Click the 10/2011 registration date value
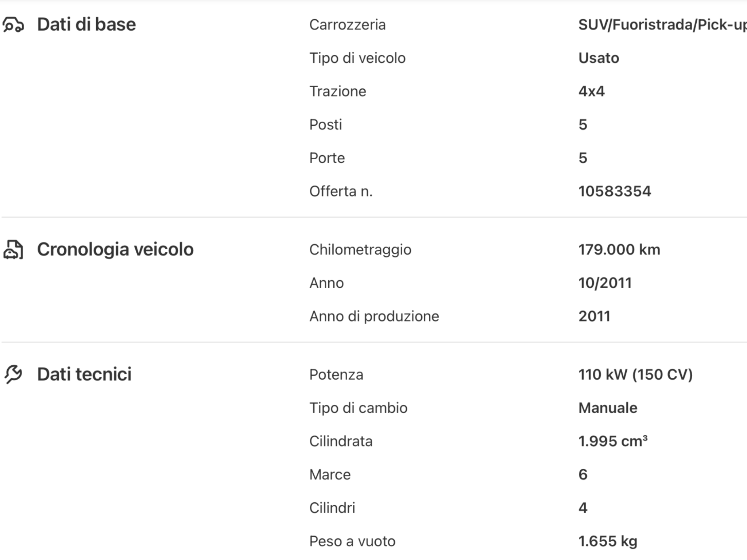Screen dimensions: 747x560 click(605, 283)
